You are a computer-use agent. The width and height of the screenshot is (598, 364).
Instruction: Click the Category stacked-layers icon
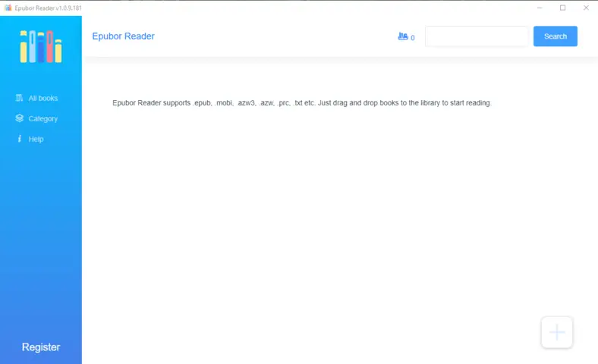(x=20, y=118)
